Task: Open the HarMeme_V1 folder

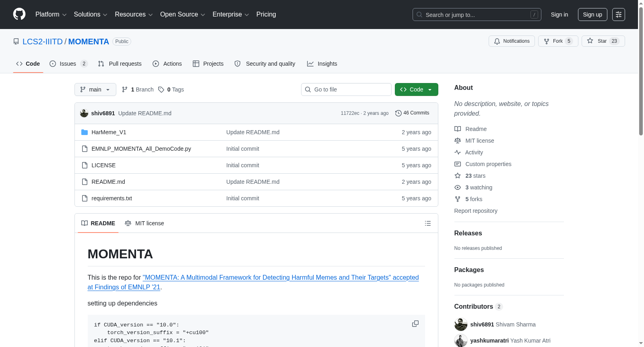Action: (x=109, y=132)
